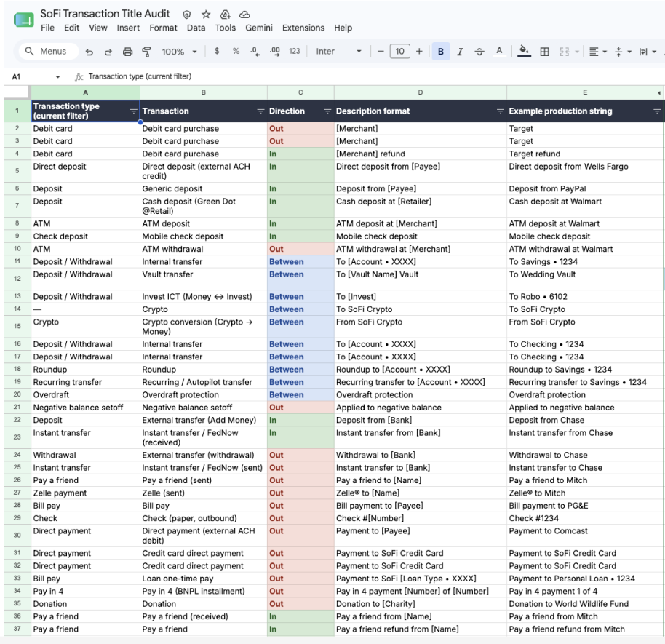Select cell 'Check #[Number]'

click(x=421, y=518)
